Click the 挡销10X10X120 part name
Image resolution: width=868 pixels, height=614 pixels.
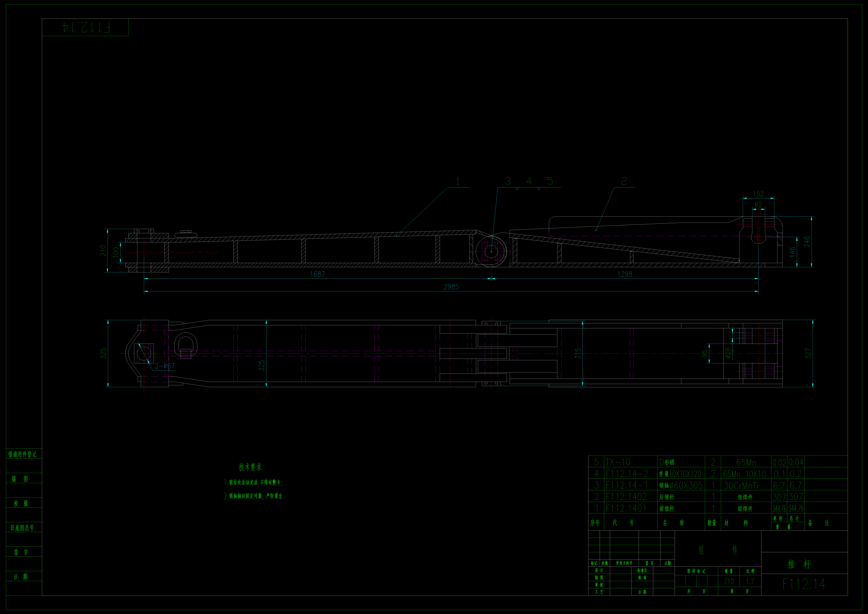680,474
